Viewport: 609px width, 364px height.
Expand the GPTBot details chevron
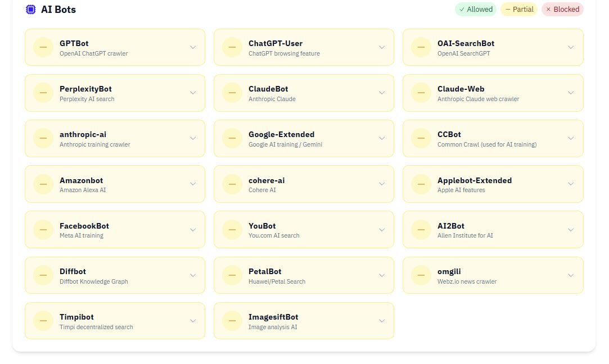click(193, 47)
